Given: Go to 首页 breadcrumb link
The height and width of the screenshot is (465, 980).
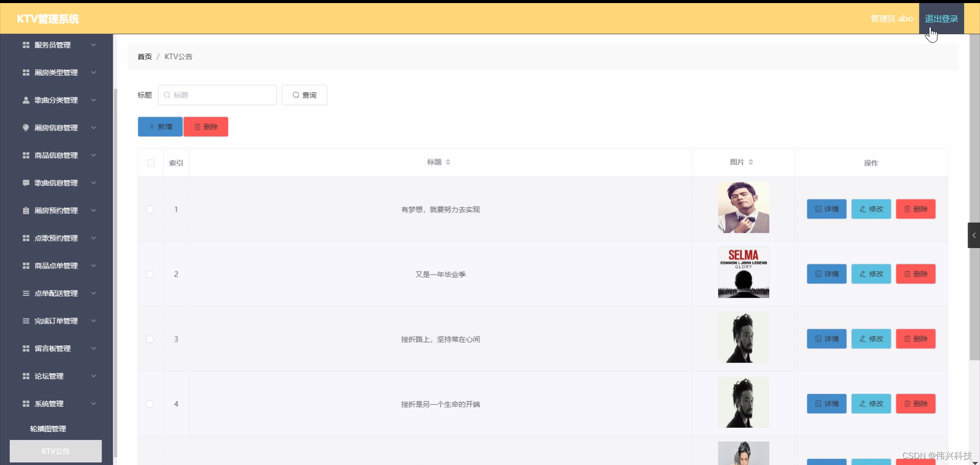Looking at the screenshot, I should [144, 57].
